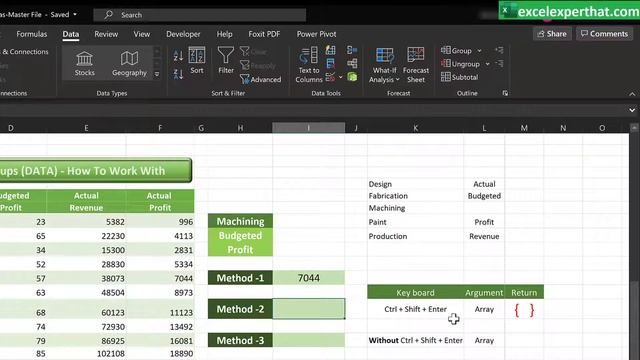640x360 pixels.
Task: Collapse the ribbon with the chevron
Action: pyautogui.click(x=632, y=94)
